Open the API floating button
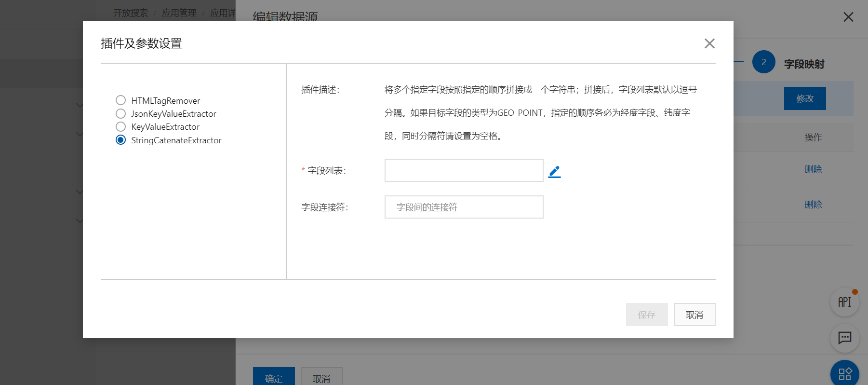Screen dimensions: 868x385 tap(844, 302)
